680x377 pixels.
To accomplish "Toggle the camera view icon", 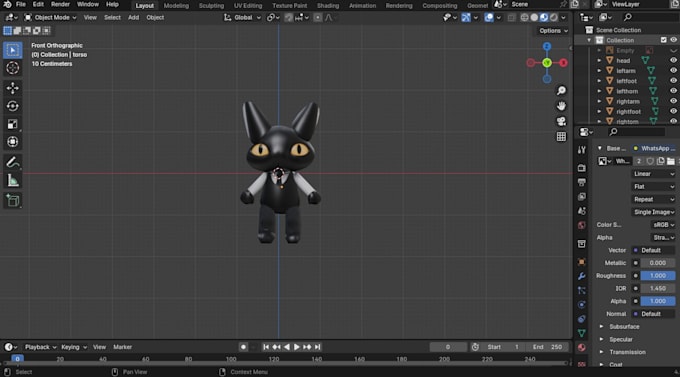I will pyautogui.click(x=561, y=121).
